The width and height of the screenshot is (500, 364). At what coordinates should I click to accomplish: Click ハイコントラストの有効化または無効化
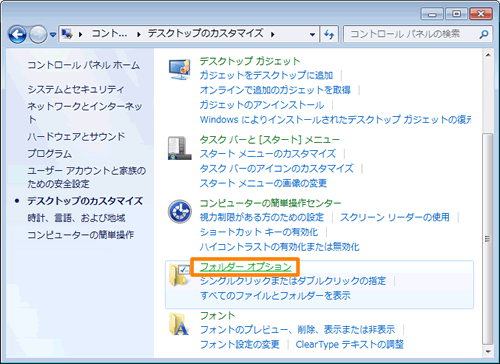pos(279,247)
